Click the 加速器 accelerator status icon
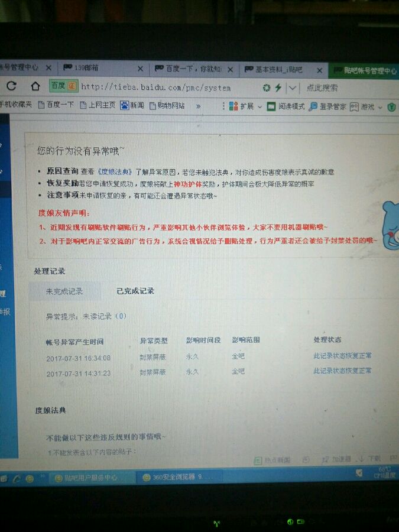399x532 pixels. [336, 459]
